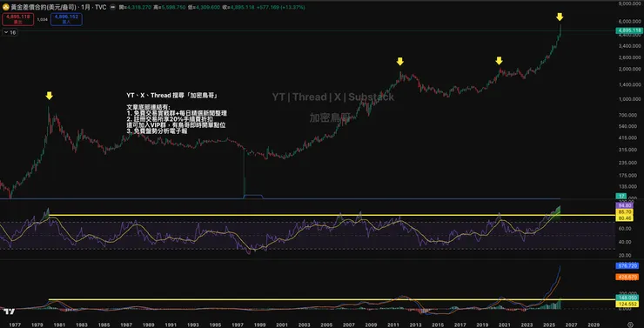The image size is (644, 328).
Task: Click the purple 94.80 RSI value label
Action: (x=624, y=204)
